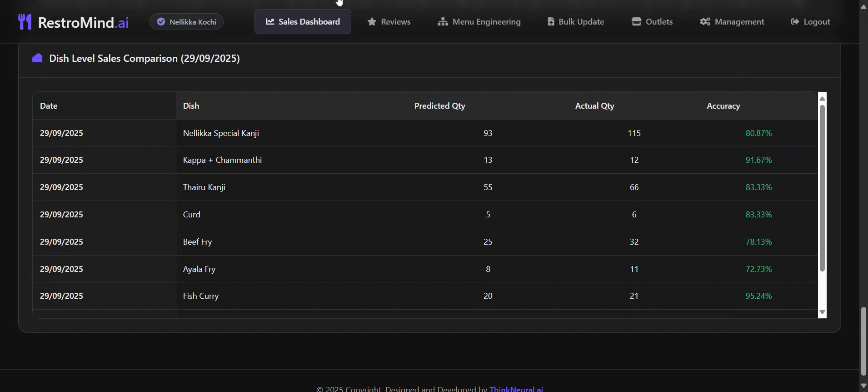
Task: Open the Management section
Action: point(732,21)
